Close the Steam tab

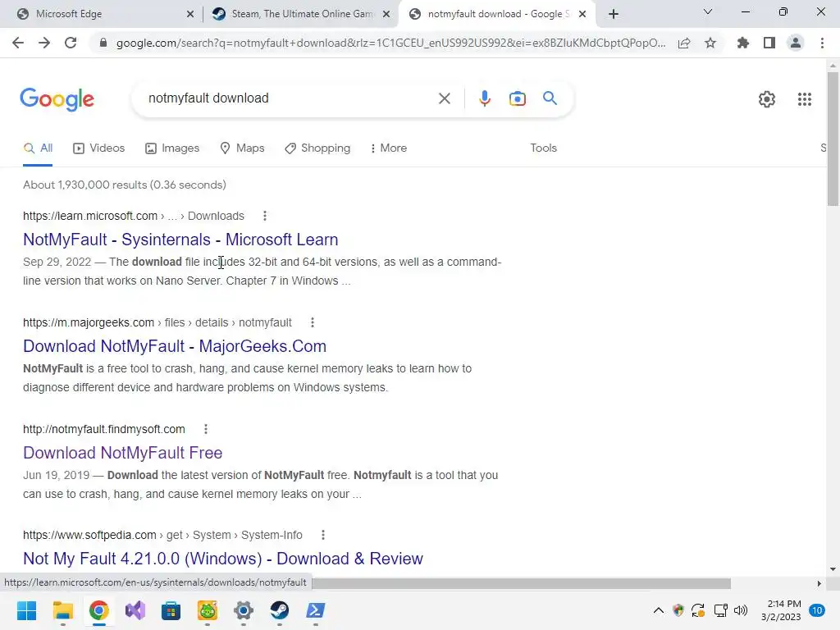coord(386,14)
